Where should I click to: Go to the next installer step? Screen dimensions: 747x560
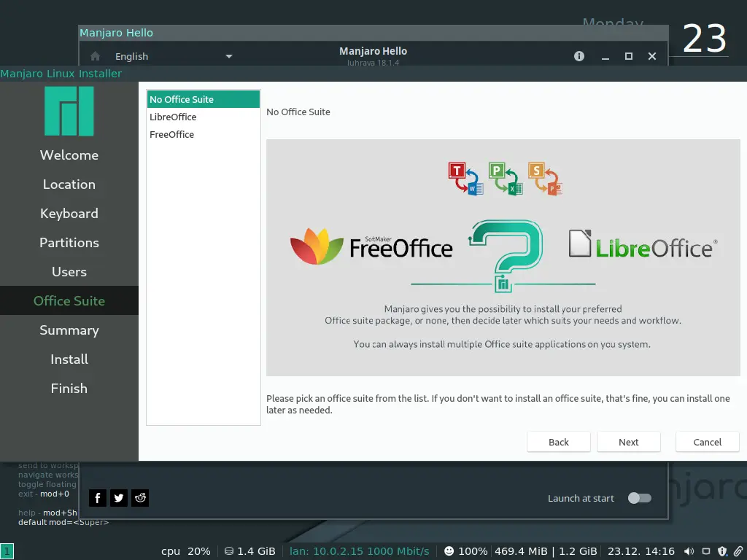click(x=628, y=442)
